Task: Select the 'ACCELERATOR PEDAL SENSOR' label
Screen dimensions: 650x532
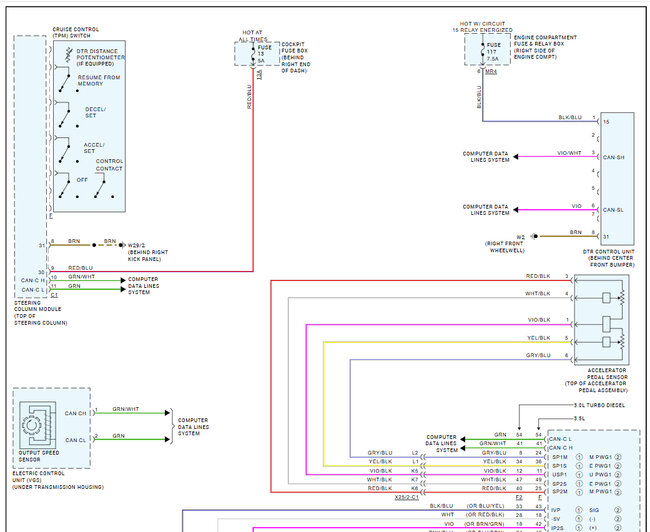Action: coord(607,374)
